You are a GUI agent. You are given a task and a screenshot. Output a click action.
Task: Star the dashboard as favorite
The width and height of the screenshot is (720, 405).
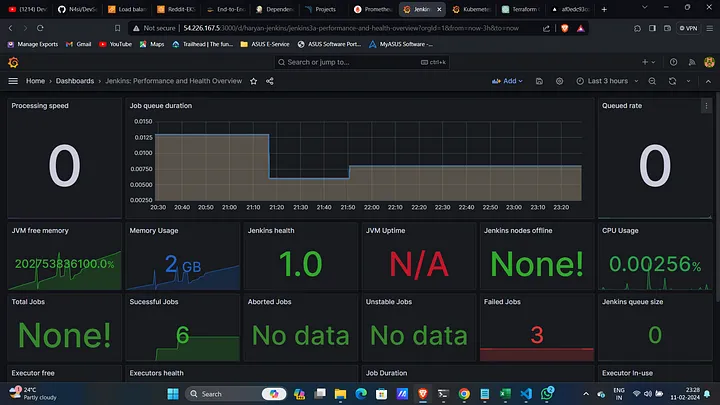pos(253,81)
